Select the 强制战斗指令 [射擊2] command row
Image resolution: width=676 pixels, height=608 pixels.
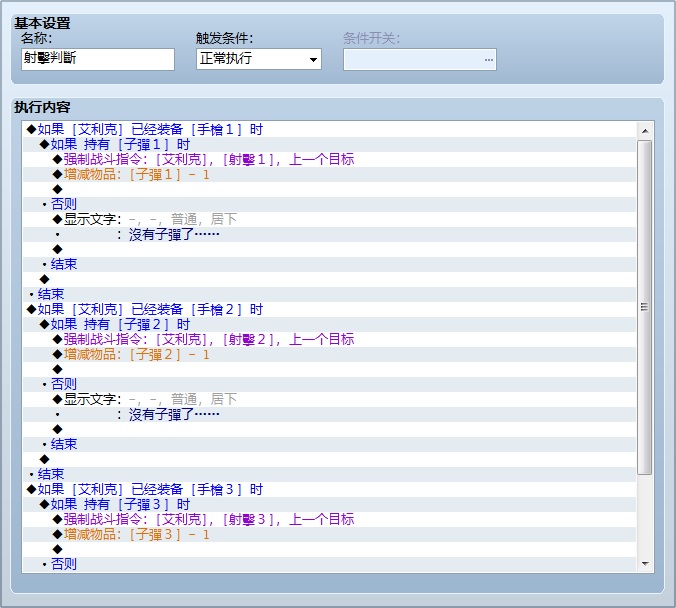[329, 339]
